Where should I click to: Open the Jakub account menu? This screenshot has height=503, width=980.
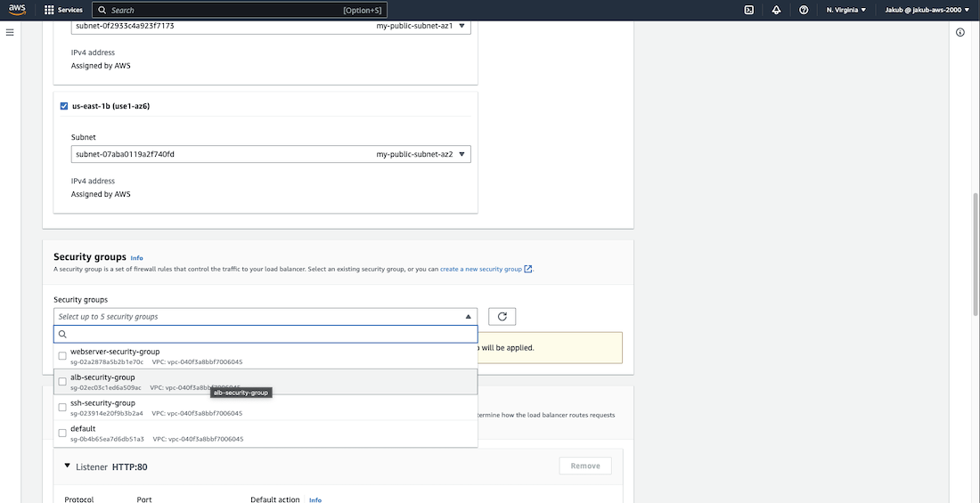pyautogui.click(x=926, y=10)
